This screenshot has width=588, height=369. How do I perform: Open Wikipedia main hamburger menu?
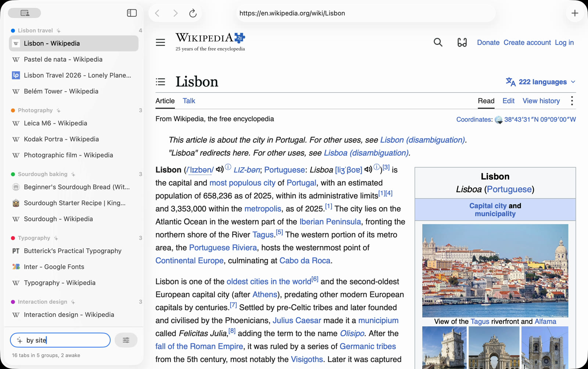[x=160, y=43]
